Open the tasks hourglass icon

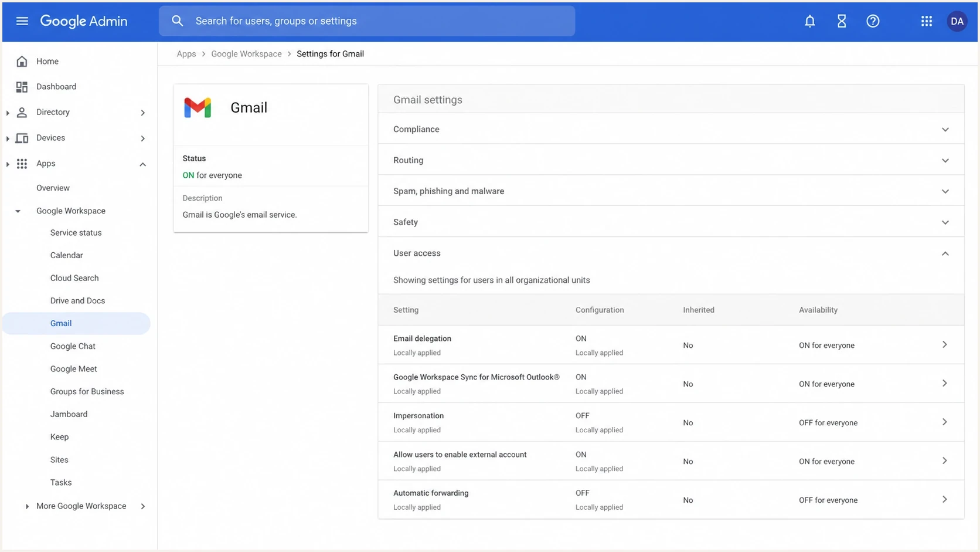click(841, 21)
